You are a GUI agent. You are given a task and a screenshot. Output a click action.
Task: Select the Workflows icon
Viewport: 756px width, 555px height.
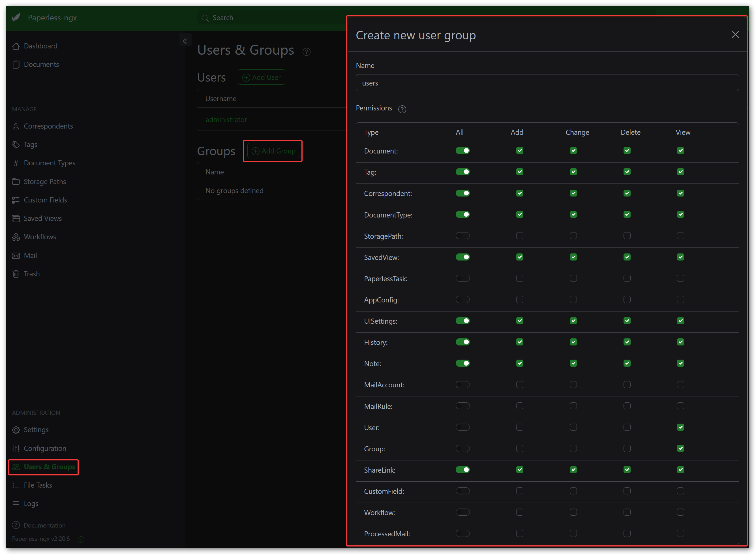coord(16,237)
